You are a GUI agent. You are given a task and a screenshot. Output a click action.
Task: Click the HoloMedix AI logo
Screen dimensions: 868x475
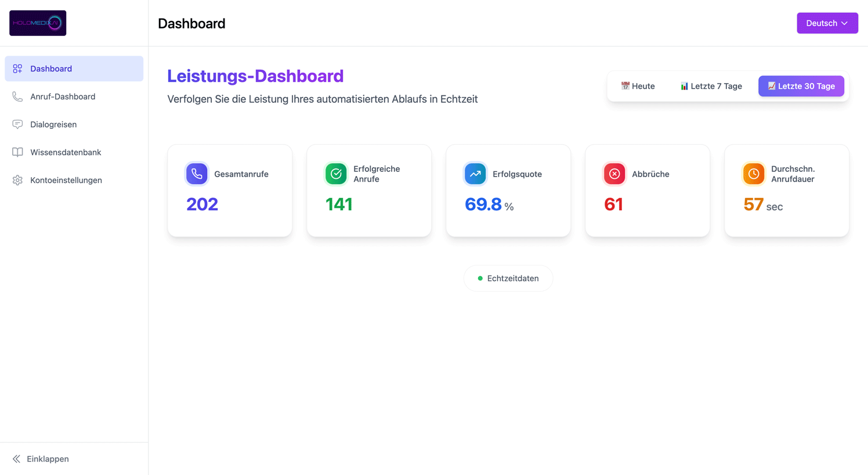click(x=37, y=23)
